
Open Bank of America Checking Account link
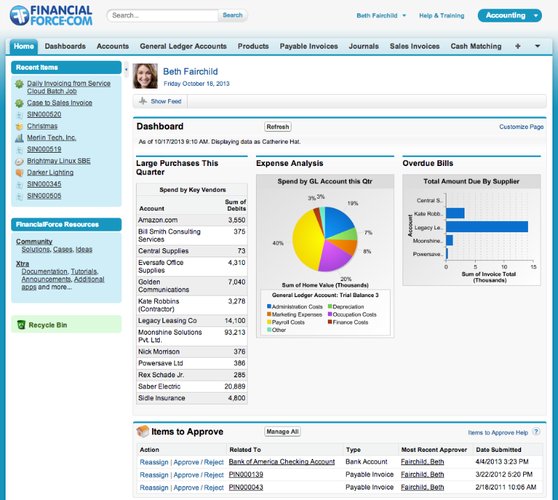pyautogui.click(x=281, y=462)
